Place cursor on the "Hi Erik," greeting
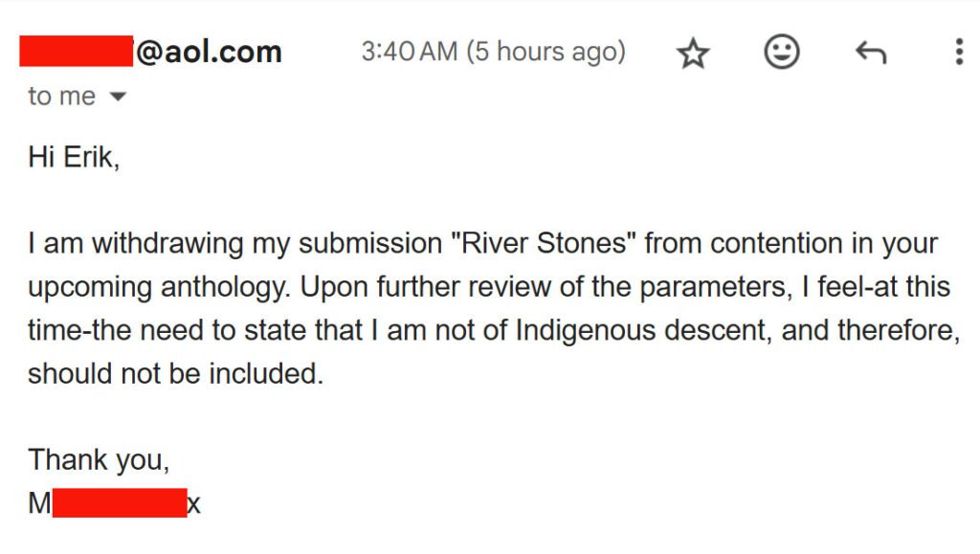Screen dimensions: 980x554 (73, 157)
